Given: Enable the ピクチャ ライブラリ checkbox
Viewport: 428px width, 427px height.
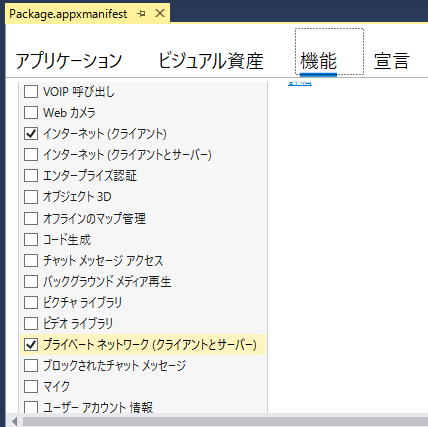Looking at the screenshot, I should [x=31, y=302].
